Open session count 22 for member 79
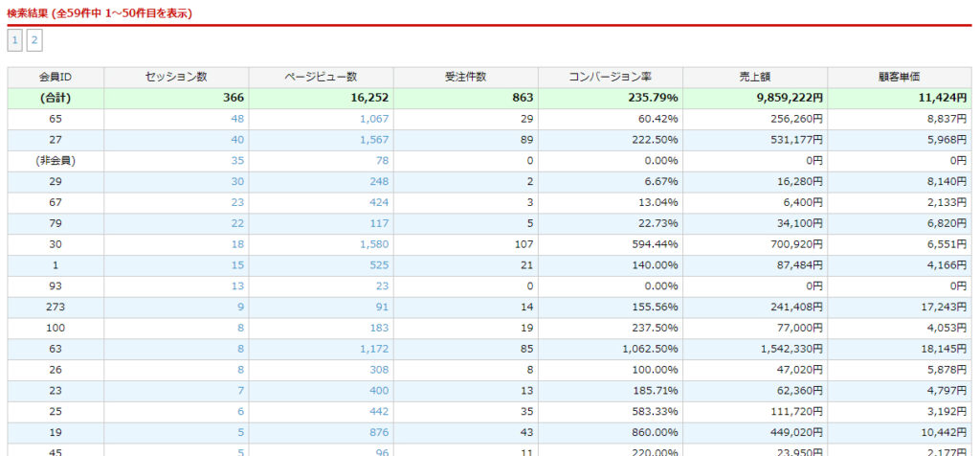 point(237,224)
